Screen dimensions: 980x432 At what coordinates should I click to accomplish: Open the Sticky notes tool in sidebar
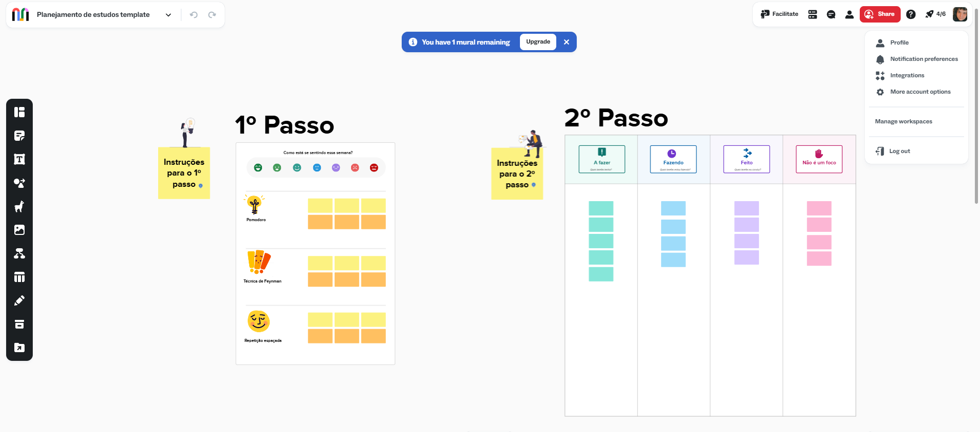point(19,136)
